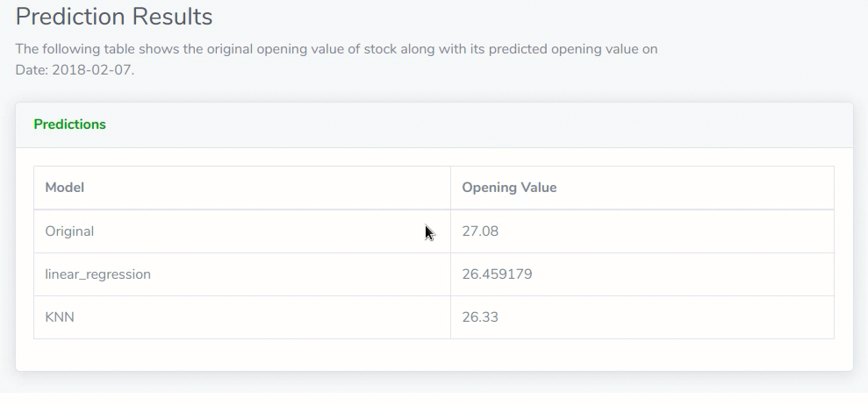The height and width of the screenshot is (405, 868).
Task: Select the "linear_regression" model cell
Action: 97,274
